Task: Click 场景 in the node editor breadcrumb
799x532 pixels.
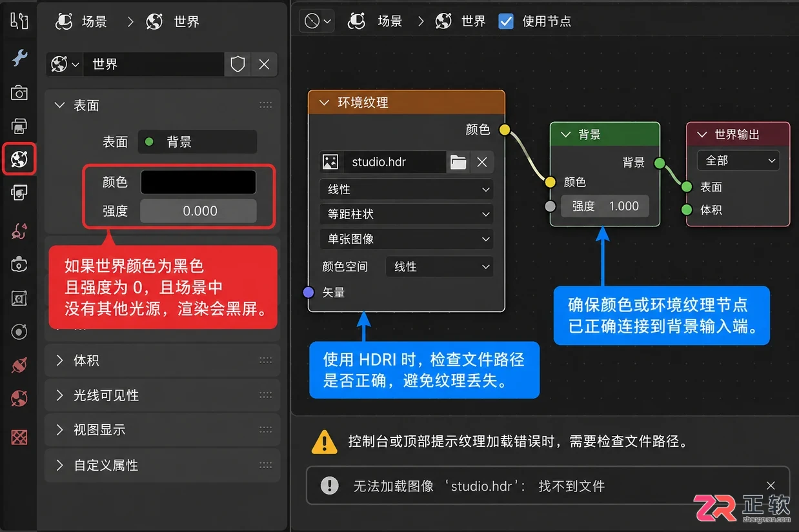Action: 390,21
